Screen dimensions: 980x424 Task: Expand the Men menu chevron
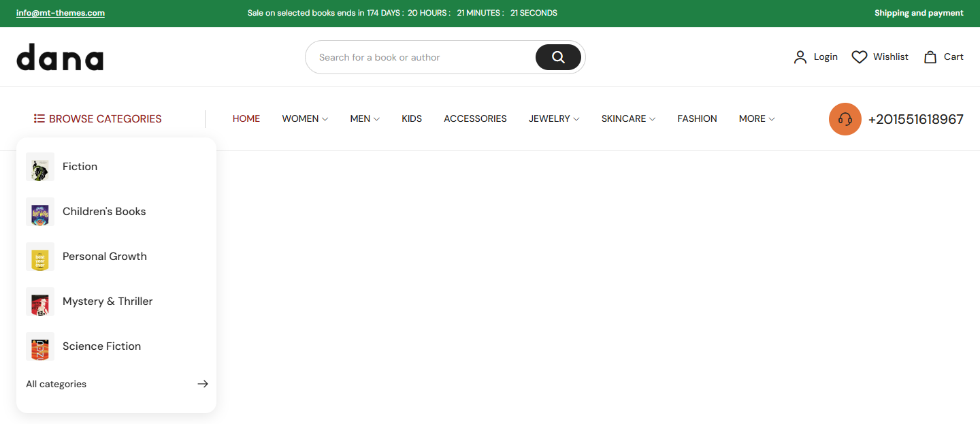tap(376, 119)
